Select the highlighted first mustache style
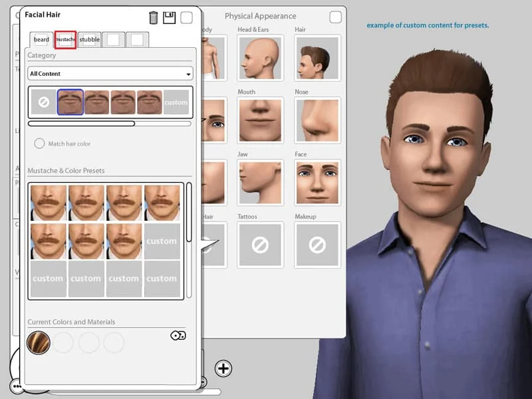This screenshot has height=399, width=532. tap(70, 102)
